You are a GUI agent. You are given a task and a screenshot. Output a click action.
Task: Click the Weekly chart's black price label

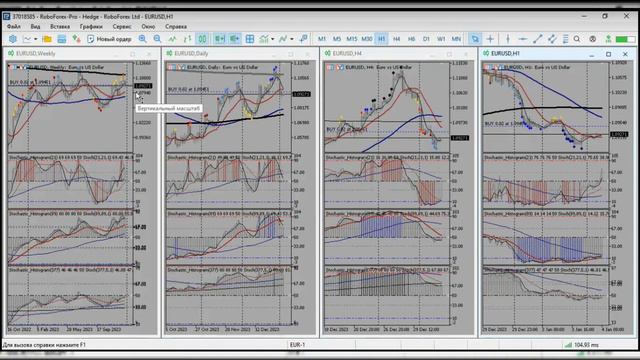click(143, 86)
